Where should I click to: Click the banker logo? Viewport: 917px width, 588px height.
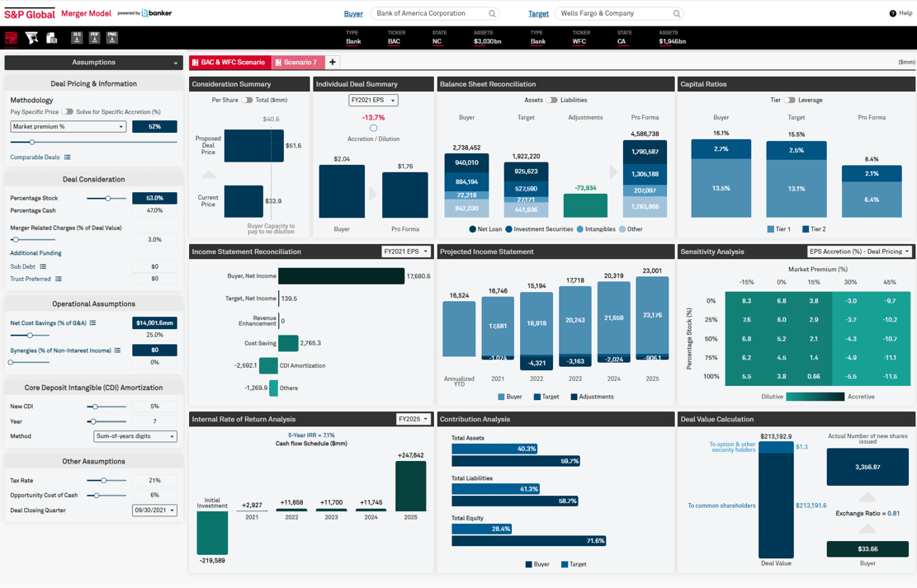coord(156,13)
